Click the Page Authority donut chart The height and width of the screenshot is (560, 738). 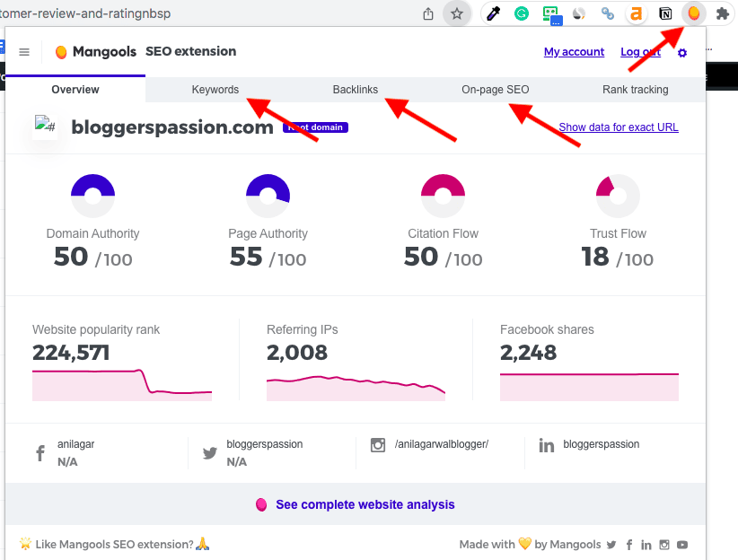(x=268, y=196)
